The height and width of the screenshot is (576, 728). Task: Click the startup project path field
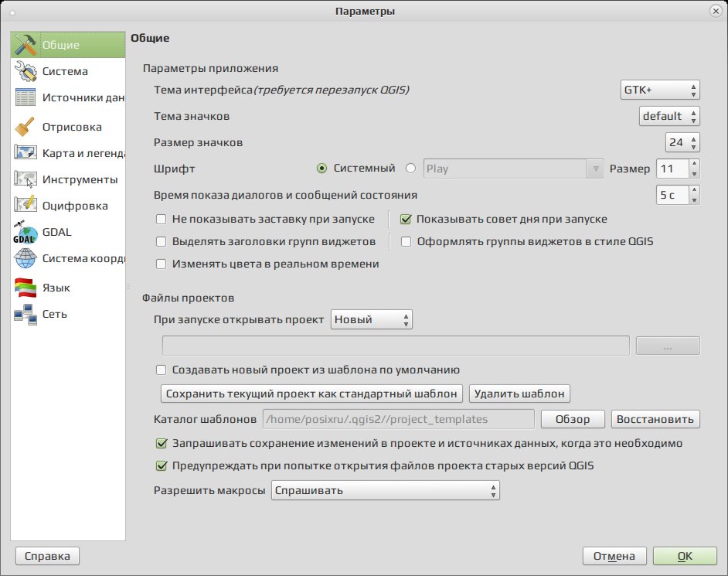click(x=396, y=346)
